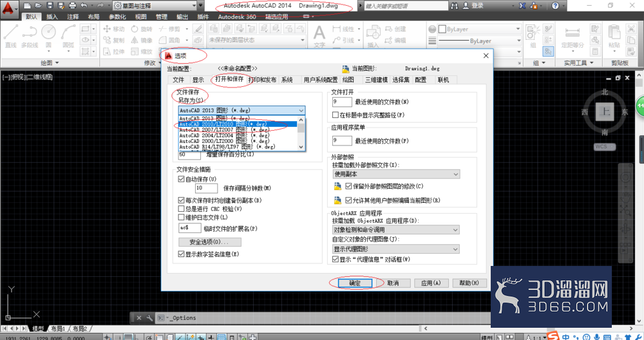The width and height of the screenshot is (644, 340).
Task: Open the ObjectARX demand load dropdown
Action: (396, 229)
